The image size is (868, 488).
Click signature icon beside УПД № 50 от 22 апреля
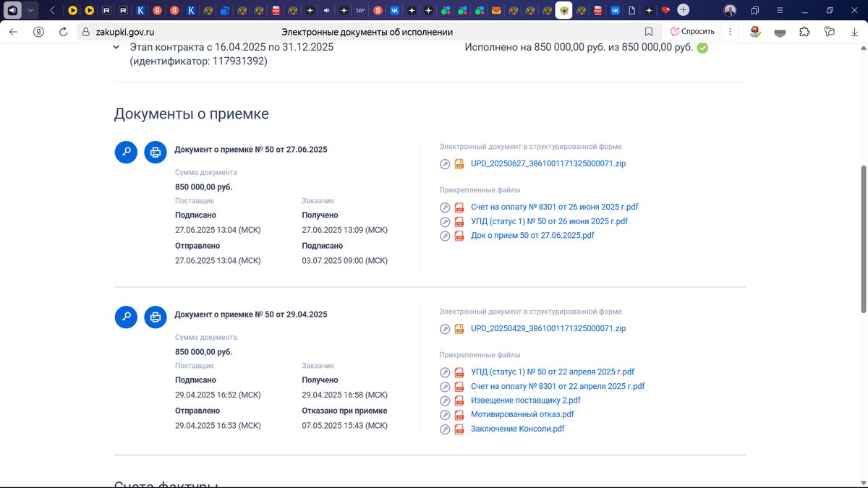coord(445,372)
